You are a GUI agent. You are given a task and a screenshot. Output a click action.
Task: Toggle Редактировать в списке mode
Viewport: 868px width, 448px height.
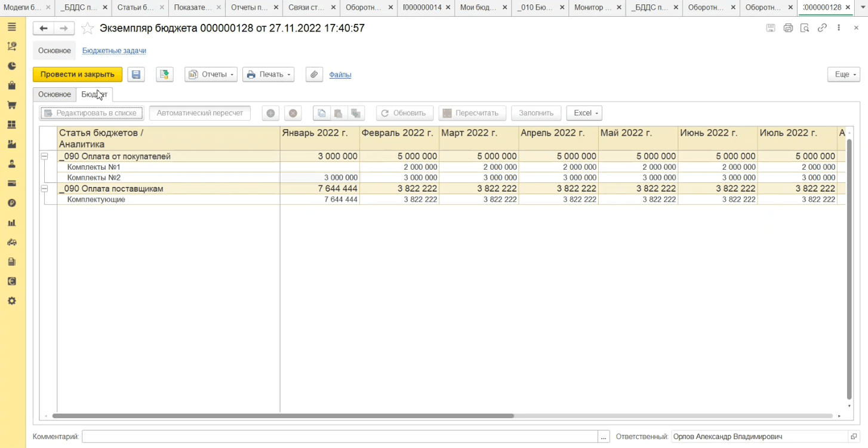tap(91, 113)
